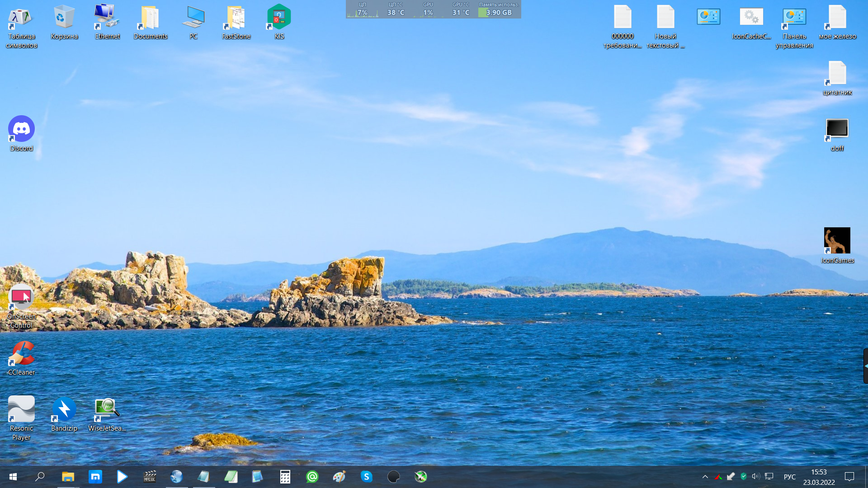The image size is (868, 488).
Task: Switch the РУС input language indicator
Action: [x=789, y=477]
